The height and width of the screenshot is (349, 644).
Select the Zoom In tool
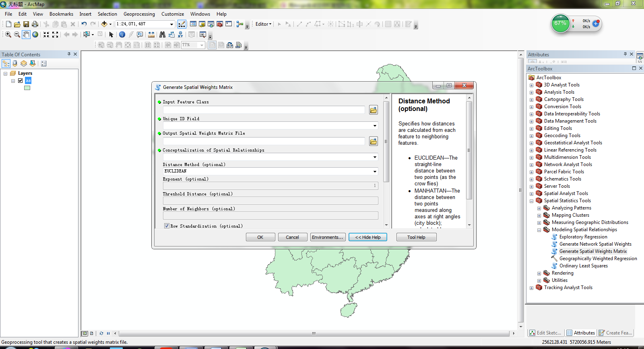[x=8, y=35]
